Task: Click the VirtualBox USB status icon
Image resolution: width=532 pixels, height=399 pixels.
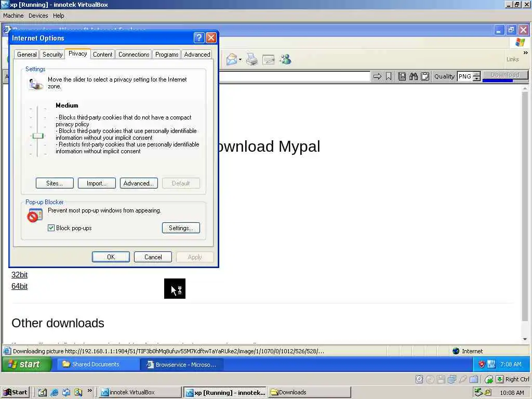Action: tap(463, 379)
